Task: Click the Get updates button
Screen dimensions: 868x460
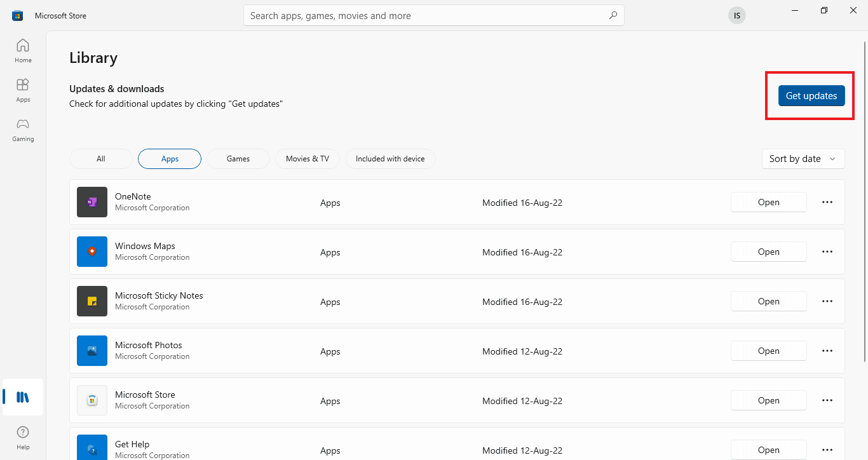Action: point(811,95)
